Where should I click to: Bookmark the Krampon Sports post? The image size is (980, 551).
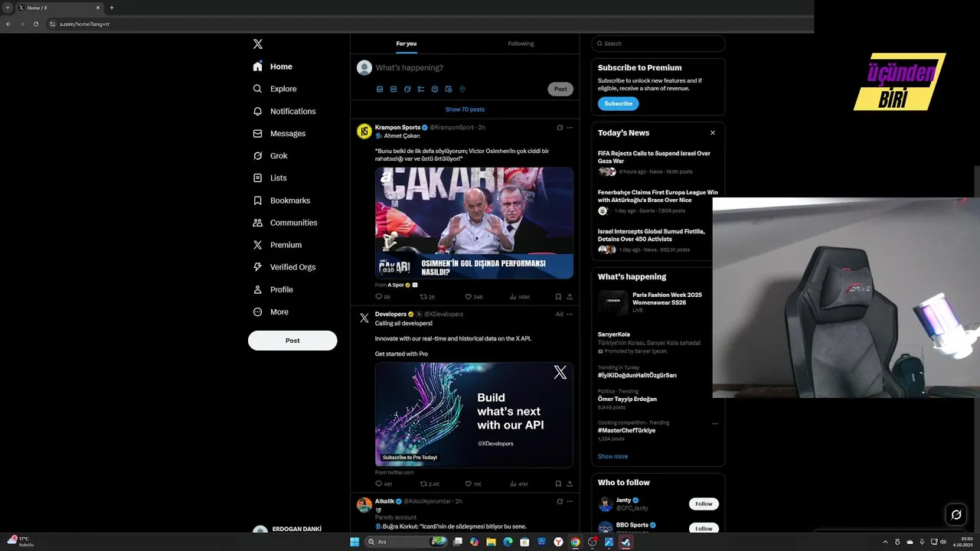558,297
